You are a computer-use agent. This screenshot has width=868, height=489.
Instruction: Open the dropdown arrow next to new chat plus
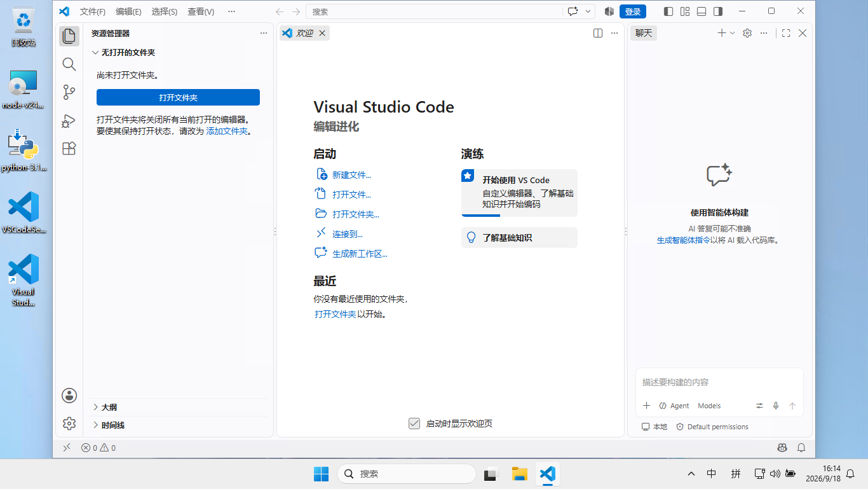732,33
